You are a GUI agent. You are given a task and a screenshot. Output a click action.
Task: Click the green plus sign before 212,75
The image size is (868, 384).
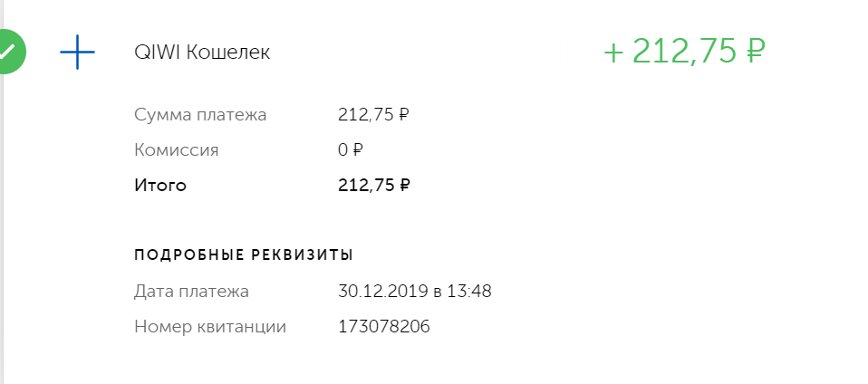[613, 53]
